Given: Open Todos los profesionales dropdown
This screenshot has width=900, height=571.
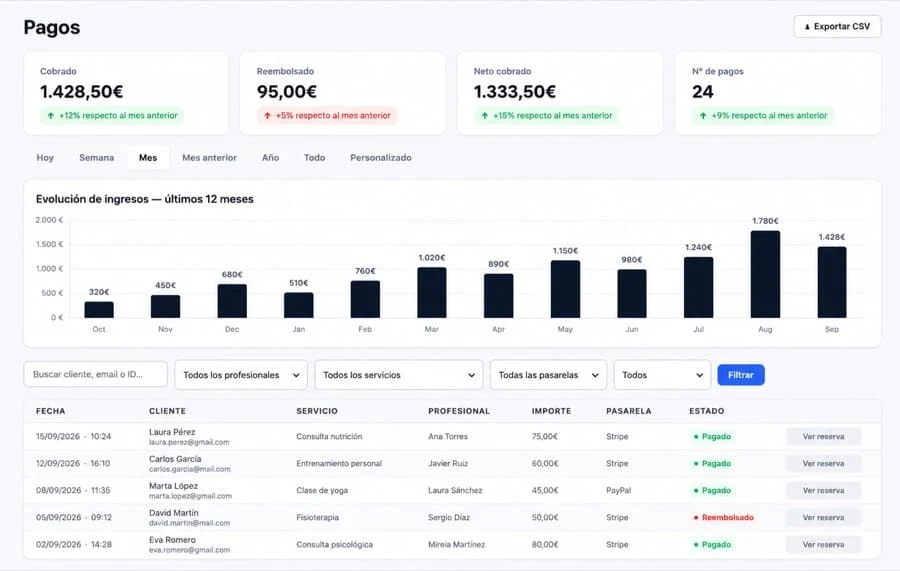Looking at the screenshot, I should pyautogui.click(x=241, y=375).
